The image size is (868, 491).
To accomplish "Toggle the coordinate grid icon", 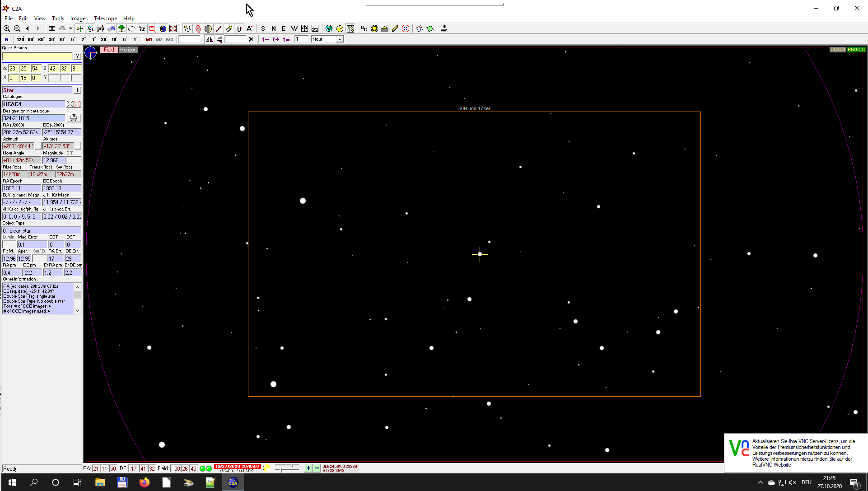I will pos(52,28).
